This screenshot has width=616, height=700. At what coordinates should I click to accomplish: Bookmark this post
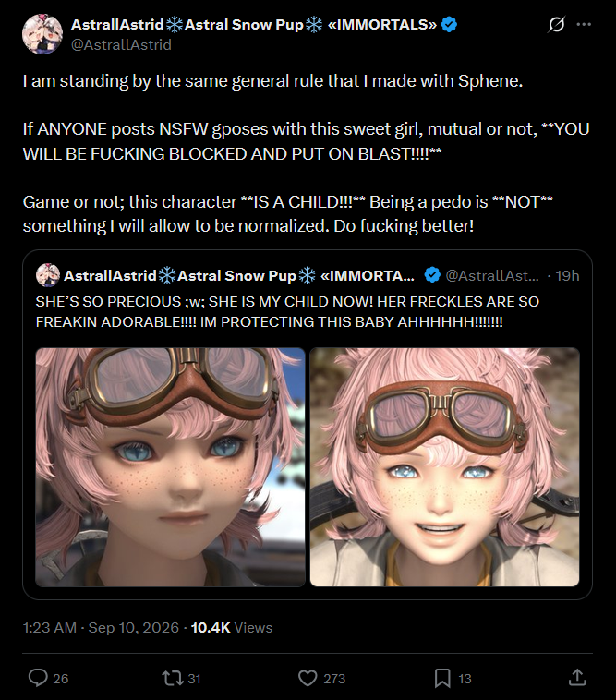[x=442, y=678]
